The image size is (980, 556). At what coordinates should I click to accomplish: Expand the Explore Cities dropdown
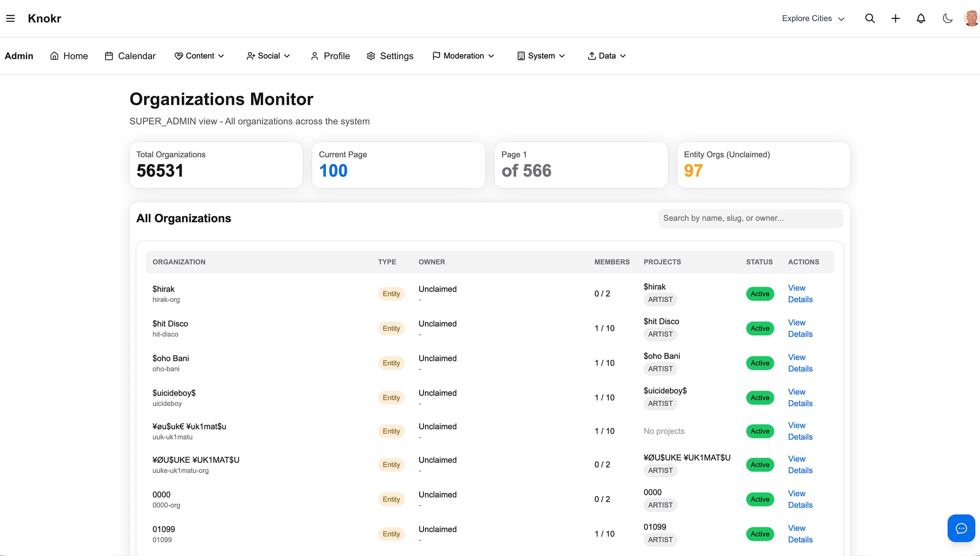(x=813, y=18)
